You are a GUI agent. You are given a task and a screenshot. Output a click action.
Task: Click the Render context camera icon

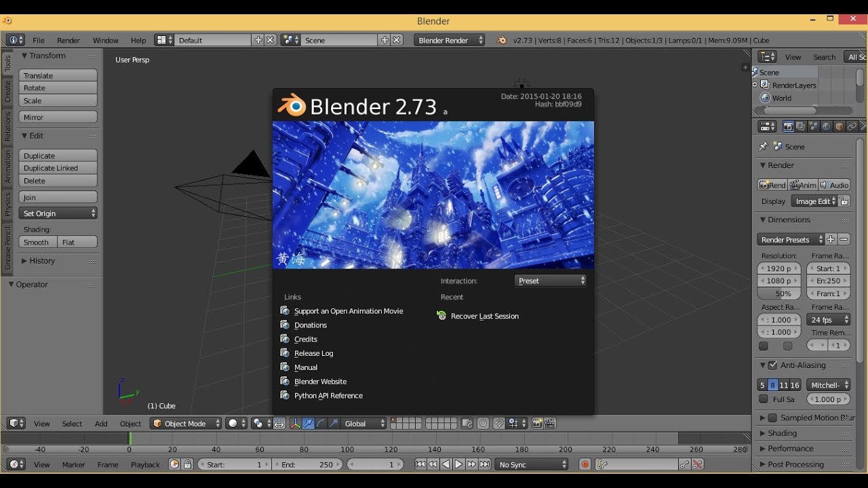coord(788,127)
